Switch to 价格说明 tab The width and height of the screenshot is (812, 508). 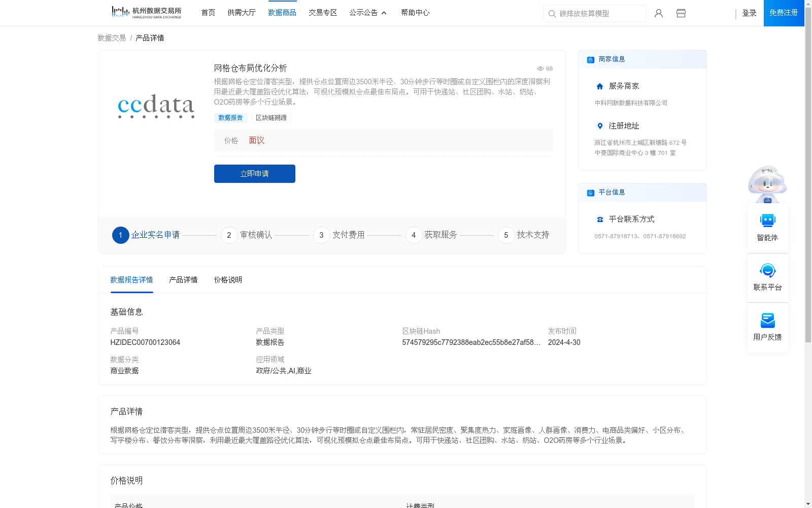point(228,280)
